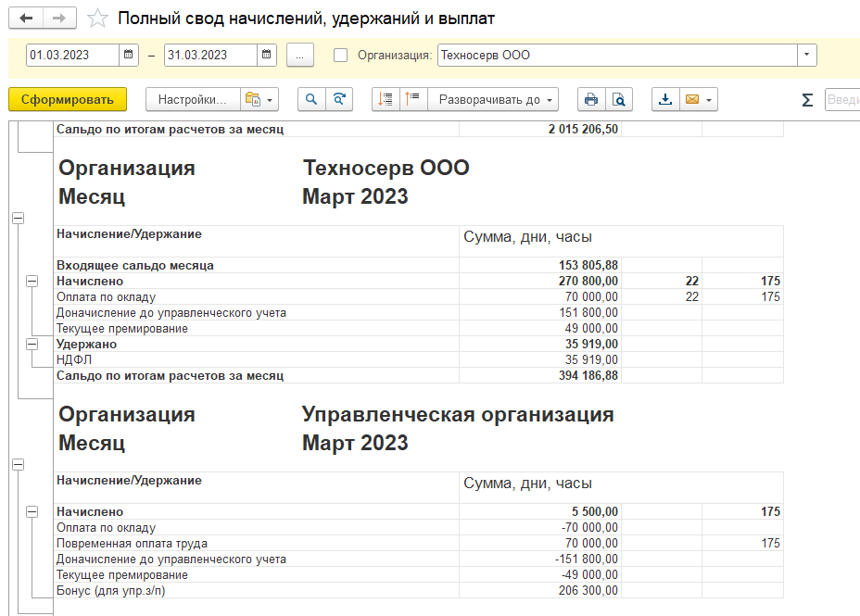Screen dimensions: 860x616
Task: Open report variants dropdown next to Настройки
Action: pyautogui.click(x=259, y=99)
